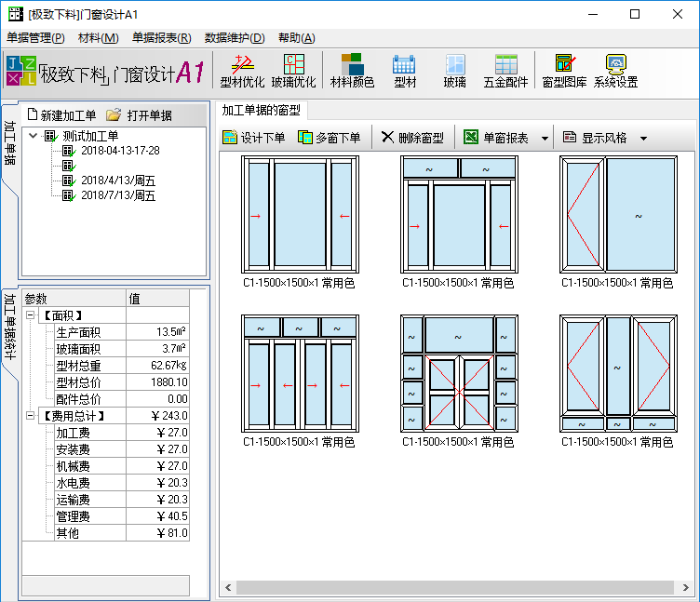Screen dimensions: 700x602
Task: Open 单据管理(P) menu
Action: coord(35,38)
